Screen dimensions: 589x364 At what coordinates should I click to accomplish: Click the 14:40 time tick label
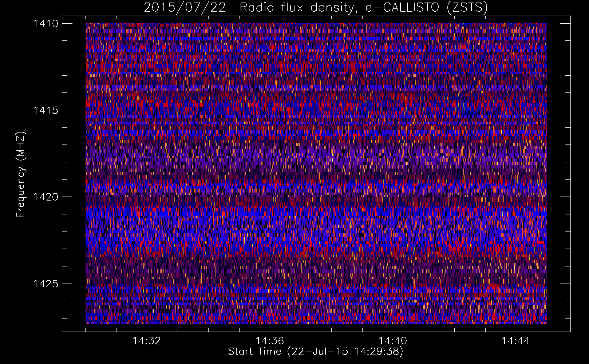393,341
